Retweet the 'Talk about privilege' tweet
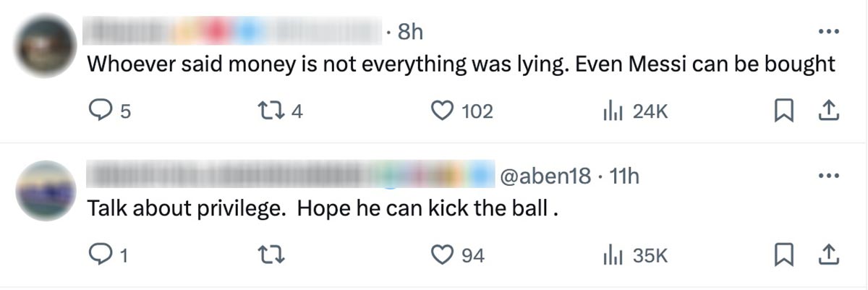The width and height of the screenshot is (868, 290). click(x=271, y=255)
